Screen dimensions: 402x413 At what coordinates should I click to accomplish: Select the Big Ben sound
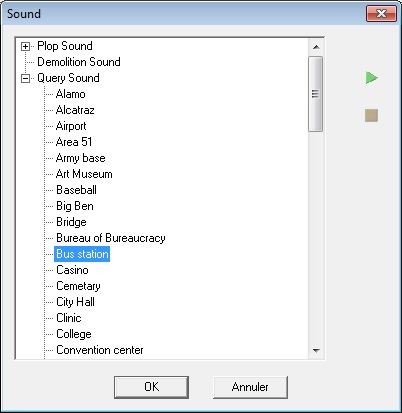[x=75, y=206]
